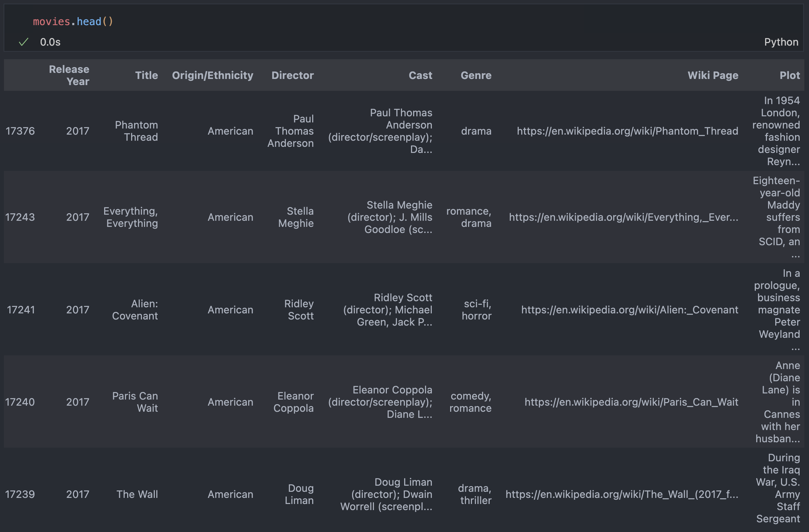Click row index 17376
This screenshot has height=532, width=809.
20,131
